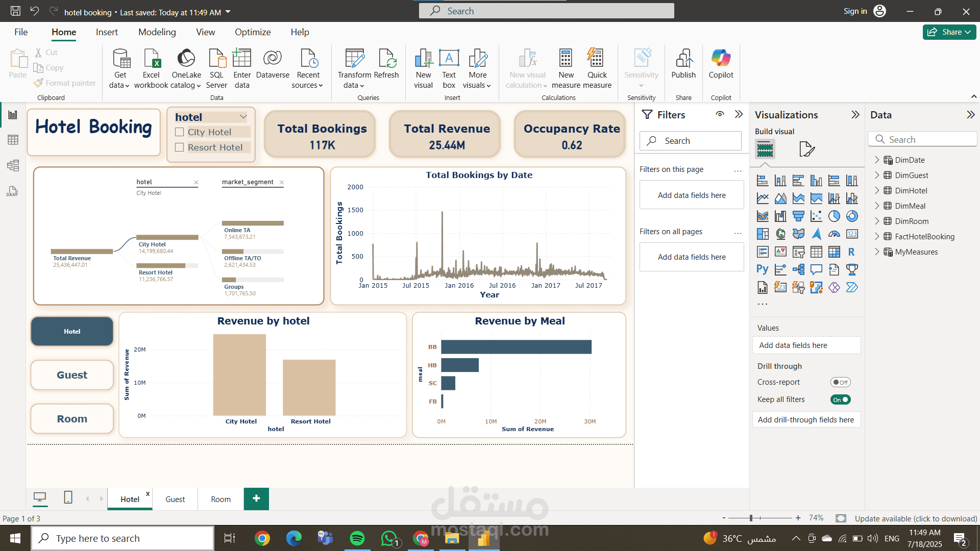Expand the DimDate table
The image size is (980, 551).
877,160
